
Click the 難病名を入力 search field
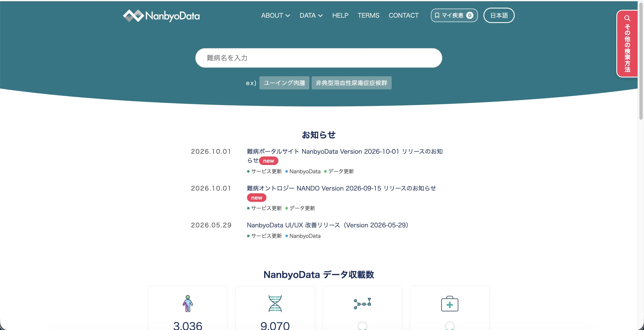pos(319,58)
